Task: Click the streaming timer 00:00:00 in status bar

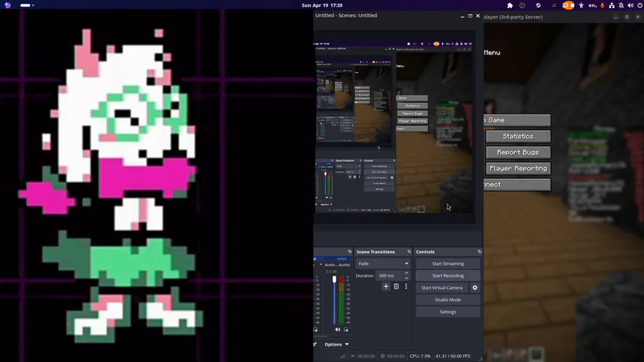Action: click(x=366, y=356)
